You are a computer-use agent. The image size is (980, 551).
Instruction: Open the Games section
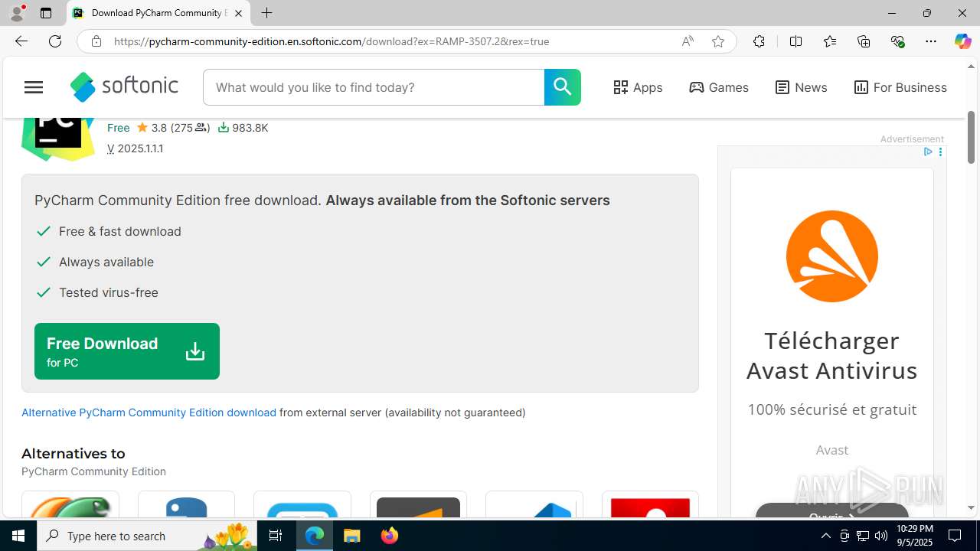[x=719, y=87]
